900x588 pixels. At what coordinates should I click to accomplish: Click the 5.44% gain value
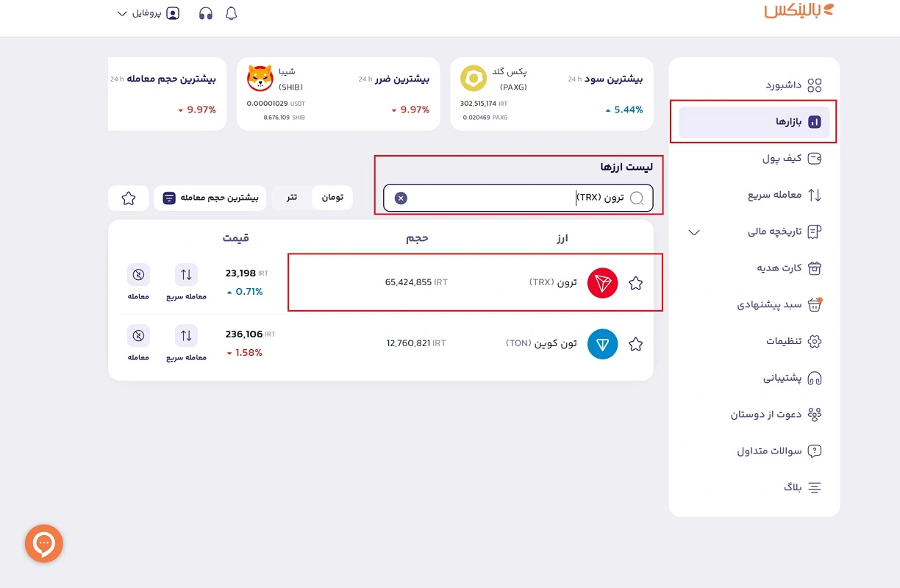pyautogui.click(x=624, y=110)
